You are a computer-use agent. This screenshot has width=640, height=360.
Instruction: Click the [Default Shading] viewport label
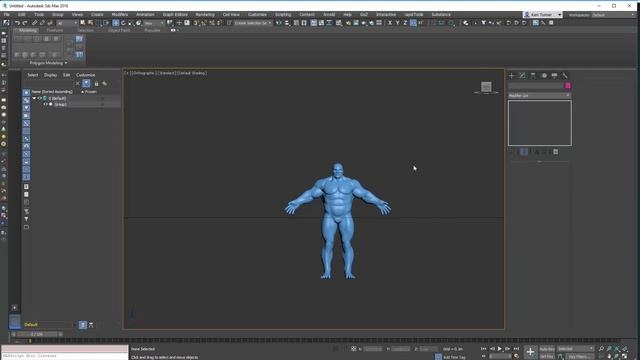pos(192,73)
